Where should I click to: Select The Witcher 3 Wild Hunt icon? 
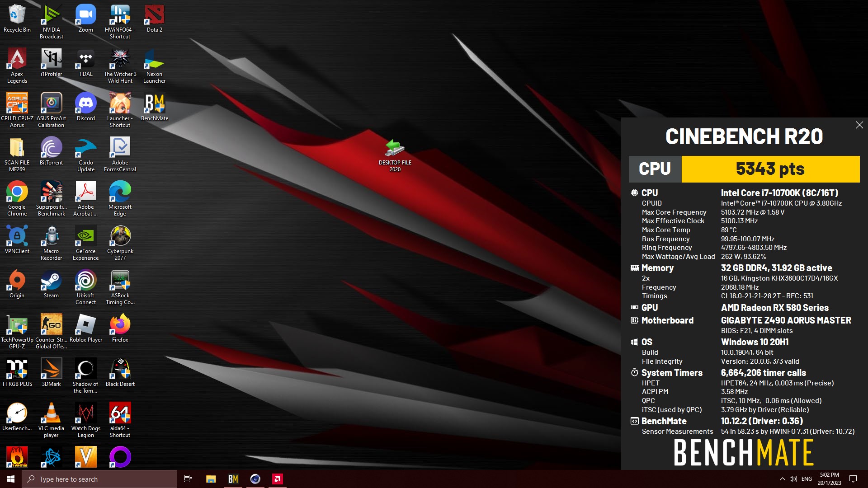coord(120,66)
